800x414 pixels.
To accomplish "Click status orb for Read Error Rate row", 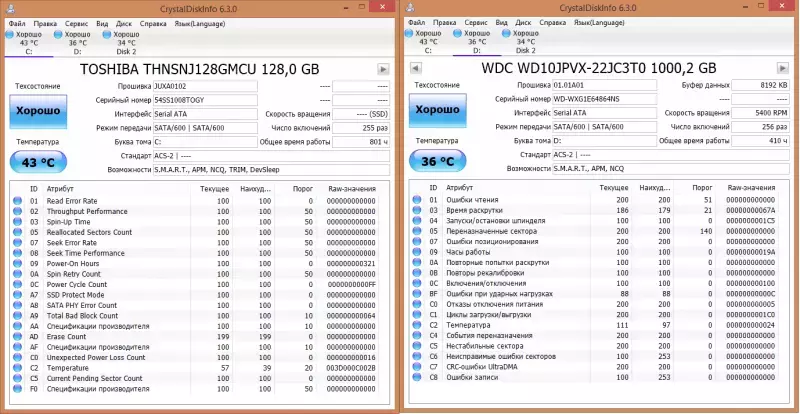I will pos(18,201).
